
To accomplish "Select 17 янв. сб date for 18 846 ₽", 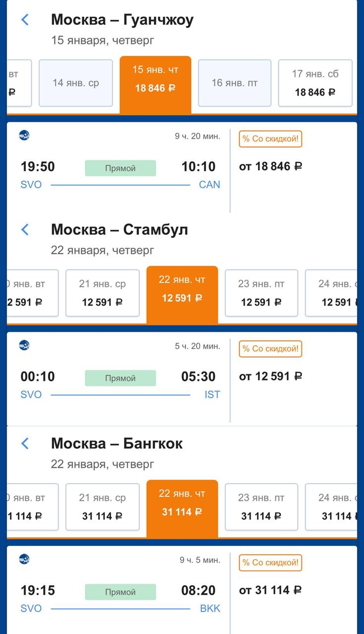I will [x=315, y=83].
